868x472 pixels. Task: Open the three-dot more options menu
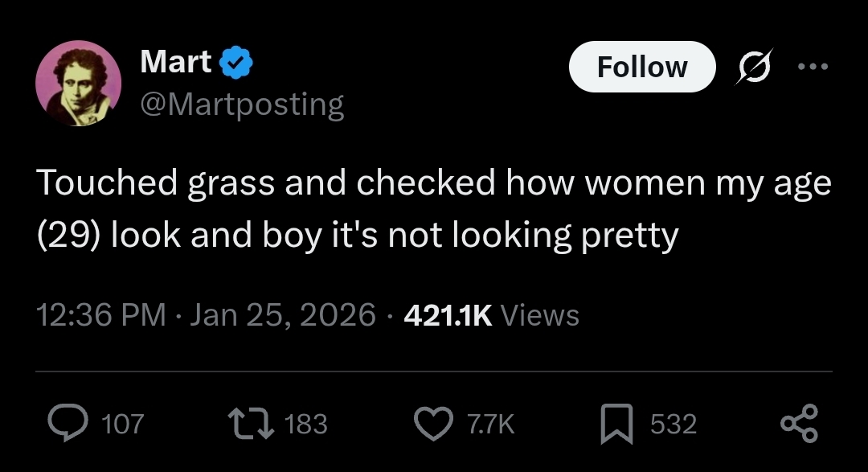813,67
